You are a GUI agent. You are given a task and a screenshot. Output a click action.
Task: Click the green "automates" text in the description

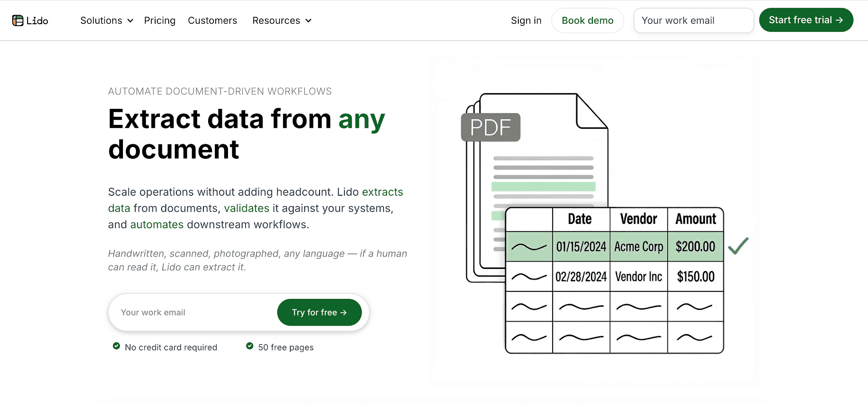click(157, 224)
